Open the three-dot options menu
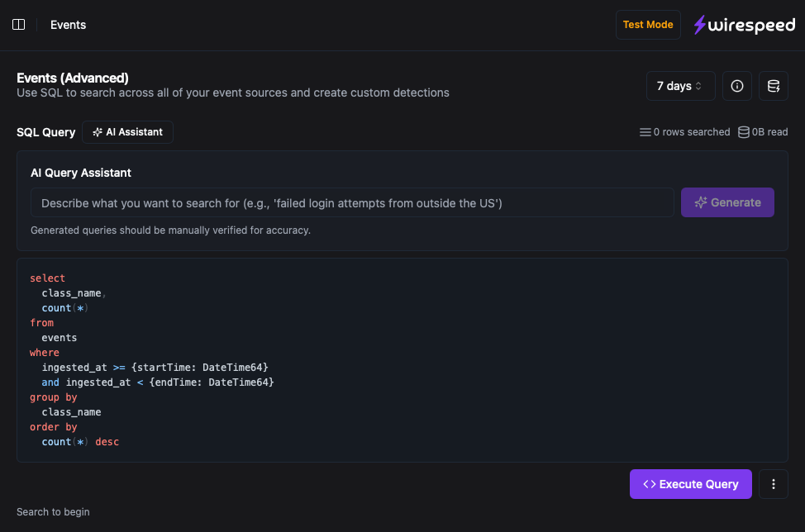805x532 pixels. coord(773,483)
